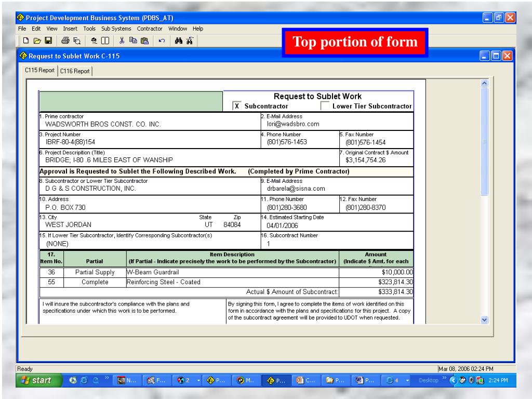Click the Undo arrow icon
The image size is (532, 399).
pos(162,41)
